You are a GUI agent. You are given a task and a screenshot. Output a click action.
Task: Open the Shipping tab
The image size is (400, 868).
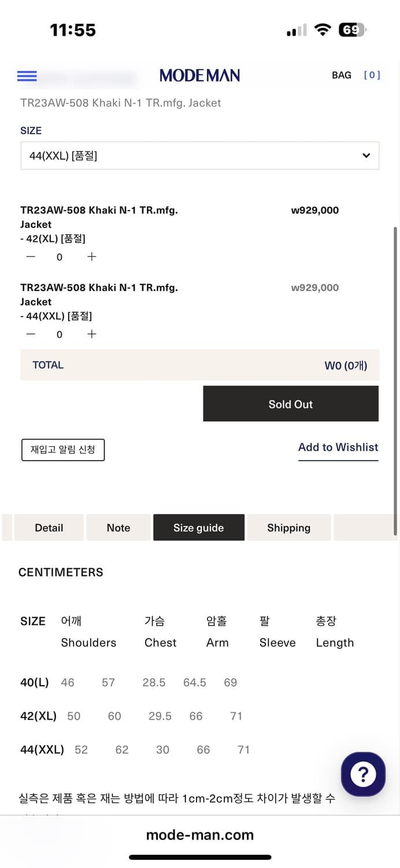[x=288, y=527]
